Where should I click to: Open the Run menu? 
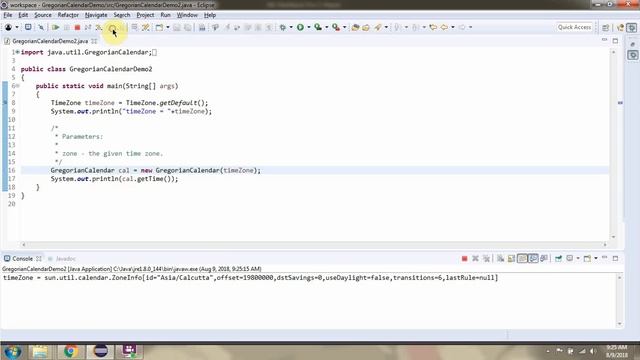coord(165,15)
